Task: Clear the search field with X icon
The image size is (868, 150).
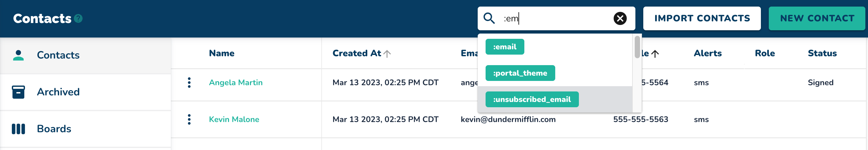Action: pos(620,18)
